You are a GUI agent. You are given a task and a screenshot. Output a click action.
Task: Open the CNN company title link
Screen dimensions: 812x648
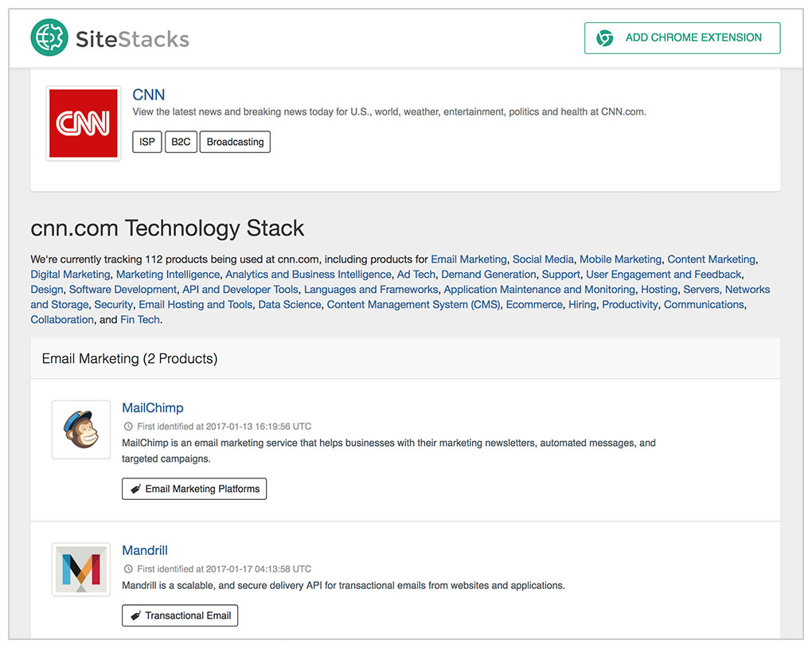coord(149,95)
